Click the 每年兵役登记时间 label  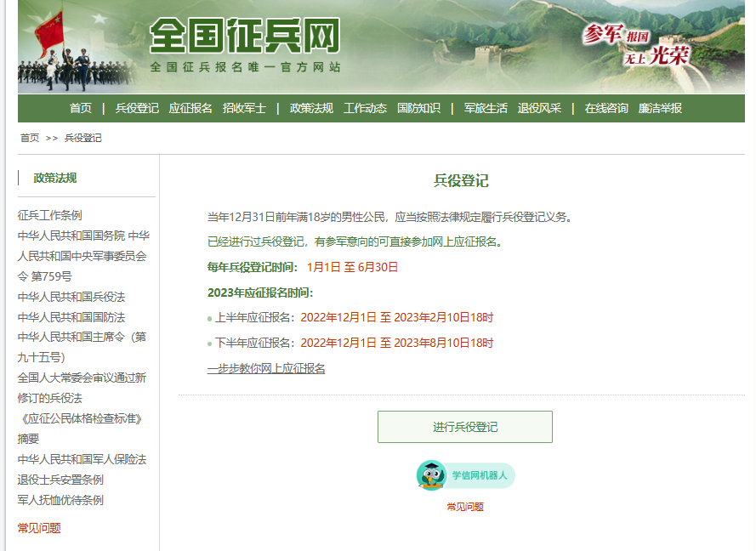tap(253, 267)
